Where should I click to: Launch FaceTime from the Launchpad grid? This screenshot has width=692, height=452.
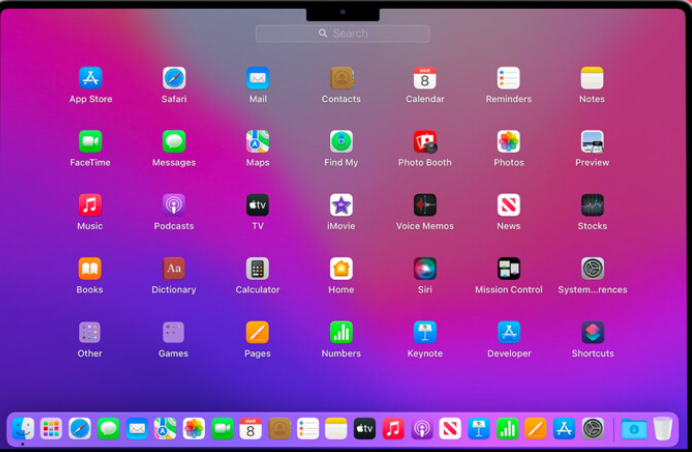click(x=90, y=142)
